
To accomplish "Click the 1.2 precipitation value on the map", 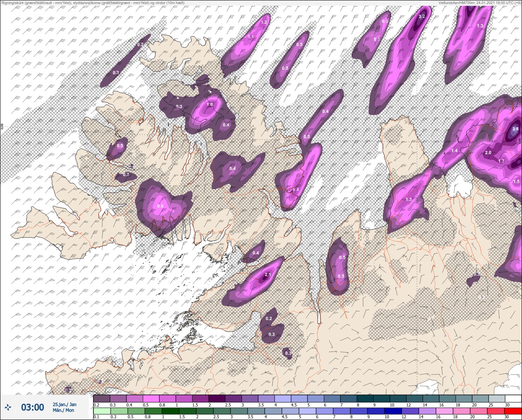I will coord(264,22).
